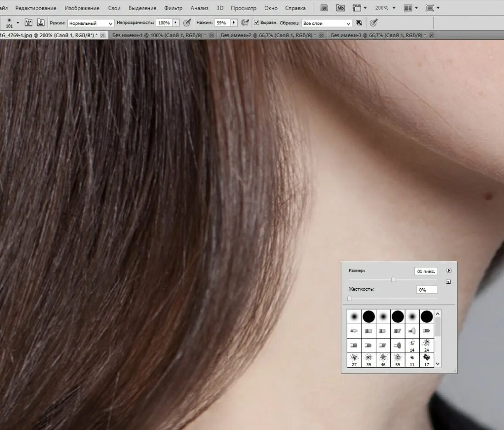Screen dimensions: 504x430
Task: Expand brush preset picker dropdown arrow
Action: (x=18, y=23)
